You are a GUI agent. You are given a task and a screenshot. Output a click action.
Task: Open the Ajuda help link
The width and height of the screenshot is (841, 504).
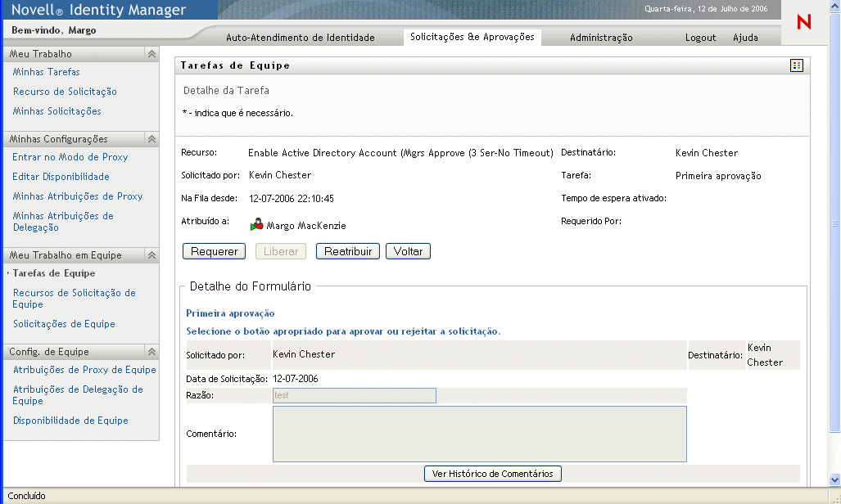[x=745, y=38]
